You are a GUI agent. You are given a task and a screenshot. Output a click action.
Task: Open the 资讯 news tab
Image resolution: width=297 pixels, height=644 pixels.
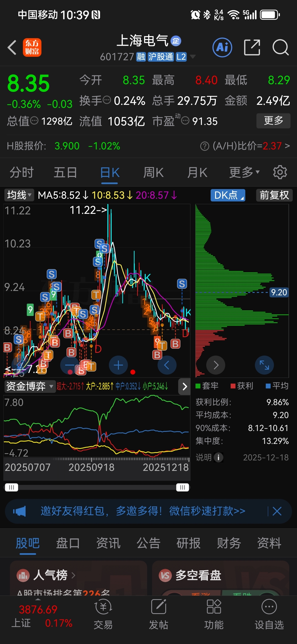tap(108, 543)
